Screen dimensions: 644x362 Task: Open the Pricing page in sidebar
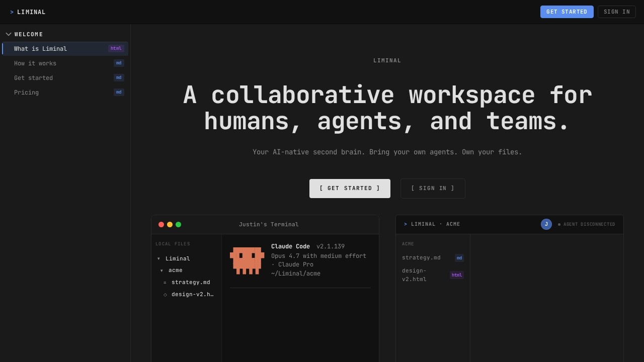point(65,93)
